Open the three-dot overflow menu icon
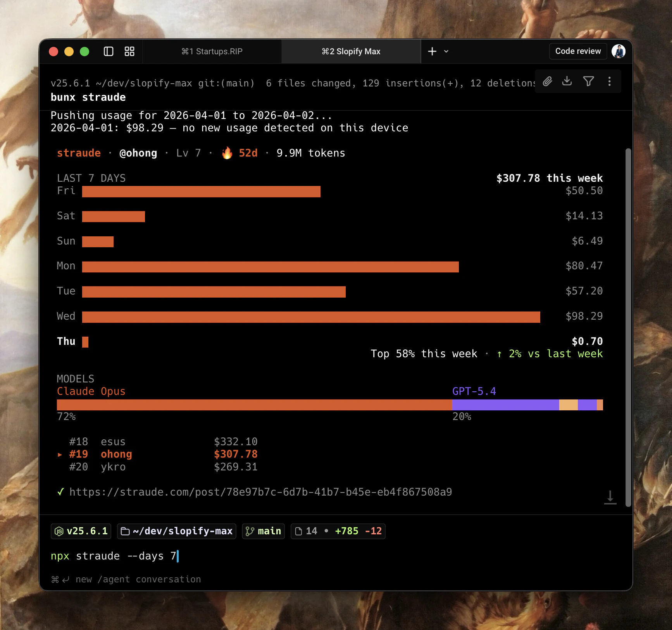The width and height of the screenshot is (672, 630). (x=609, y=81)
